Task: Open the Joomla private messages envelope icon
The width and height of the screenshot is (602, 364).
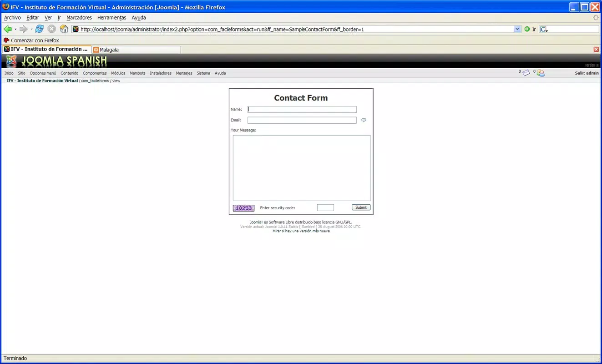Action: (526, 73)
